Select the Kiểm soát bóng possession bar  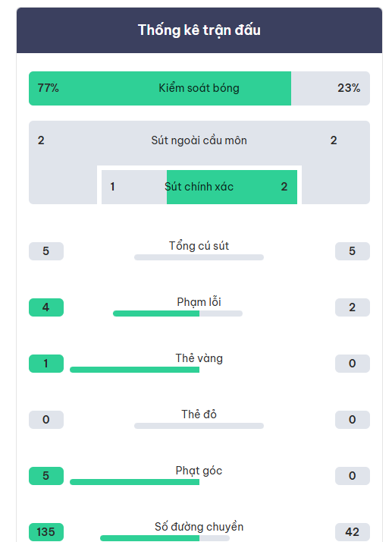point(199,89)
